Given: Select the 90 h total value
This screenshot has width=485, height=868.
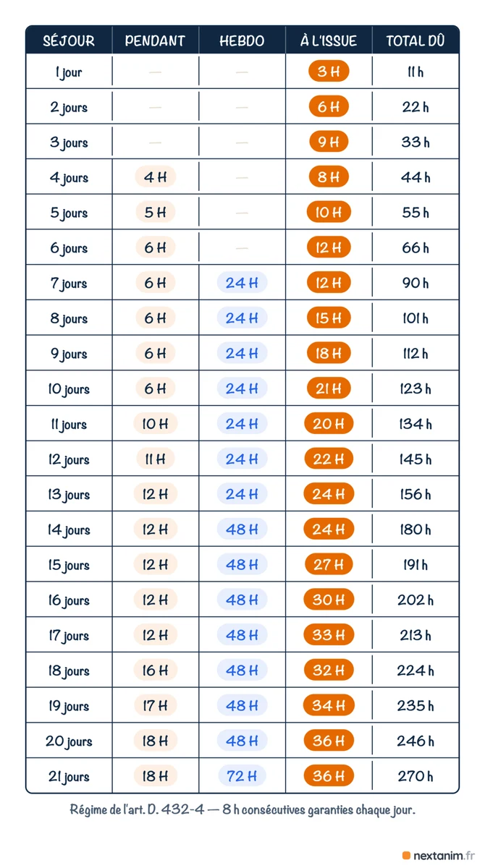Looking at the screenshot, I should (x=416, y=283).
